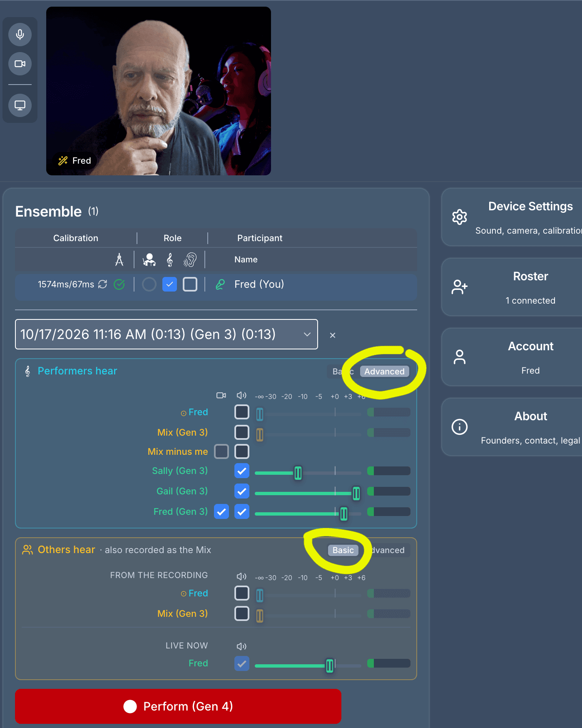Image resolution: width=582 pixels, height=728 pixels.
Task: Open Device Settings panel
Action: 512,217
